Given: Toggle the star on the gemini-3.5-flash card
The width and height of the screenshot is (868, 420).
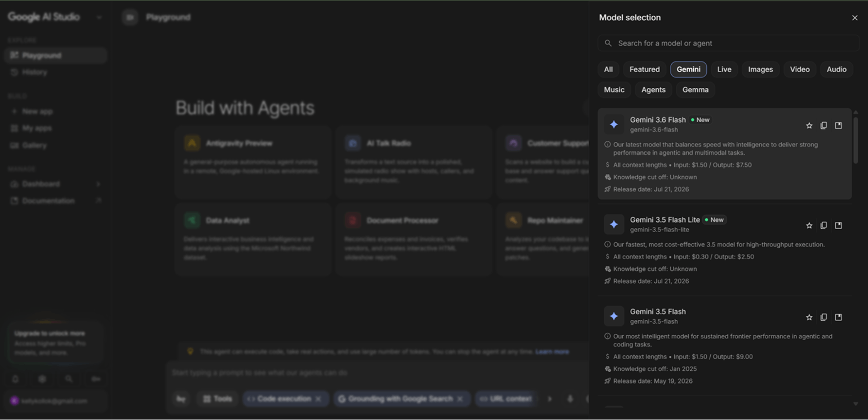Looking at the screenshot, I should [x=809, y=318].
